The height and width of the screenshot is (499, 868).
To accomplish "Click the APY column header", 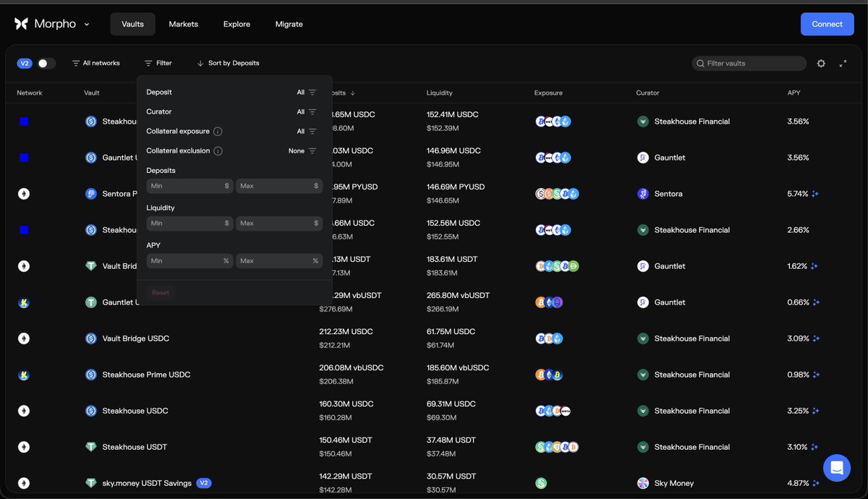I will tap(794, 93).
